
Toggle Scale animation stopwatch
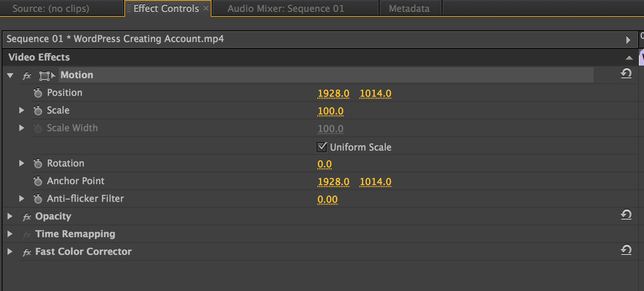coord(38,111)
